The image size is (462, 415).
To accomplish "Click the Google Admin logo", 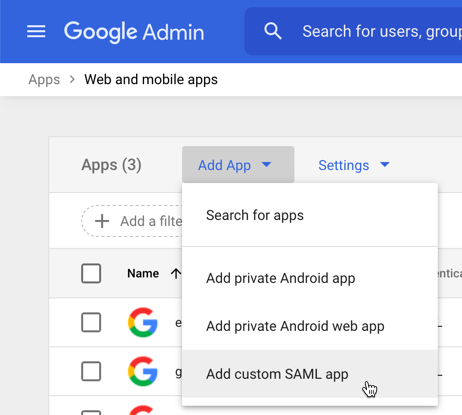I will (x=134, y=32).
